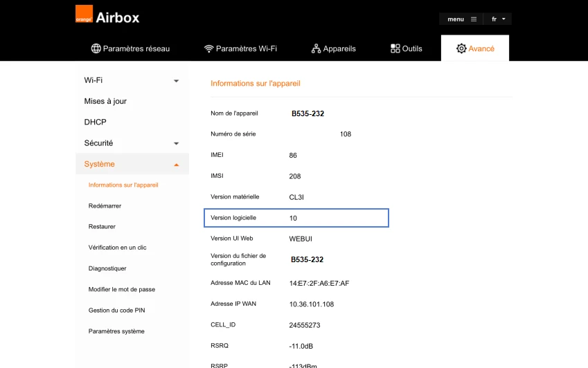Open the hamburger menu icon
Screen dimensions: 588x368
click(474, 19)
